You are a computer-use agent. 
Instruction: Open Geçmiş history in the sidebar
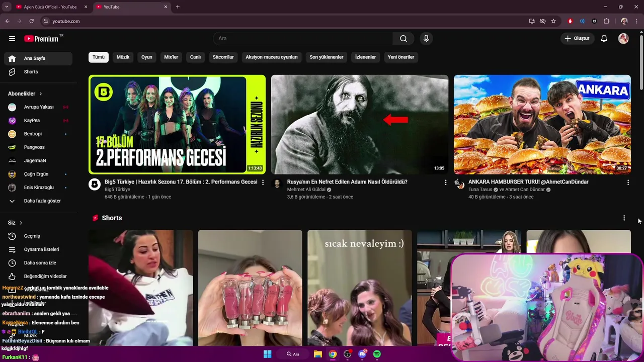tap(38, 236)
